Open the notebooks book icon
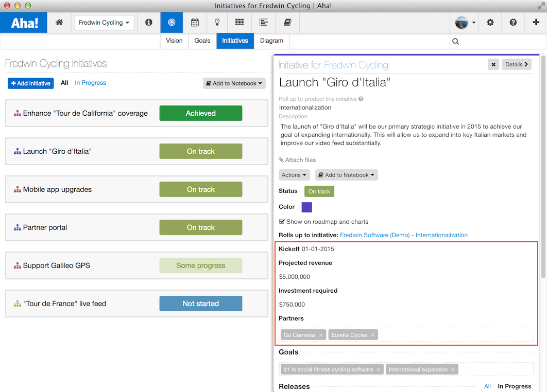 pos(287,22)
